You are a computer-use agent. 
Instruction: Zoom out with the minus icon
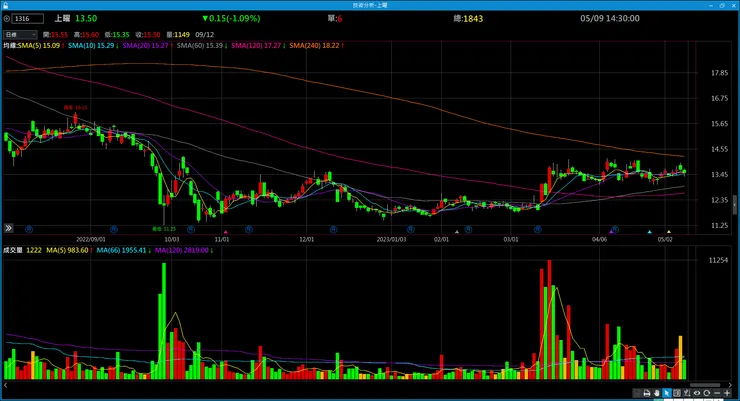tap(717, 393)
